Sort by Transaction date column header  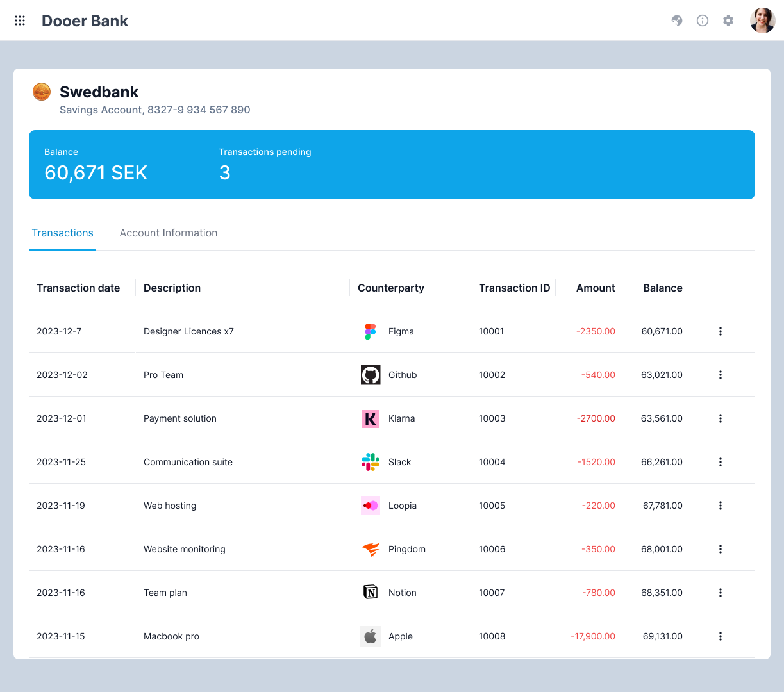78,288
